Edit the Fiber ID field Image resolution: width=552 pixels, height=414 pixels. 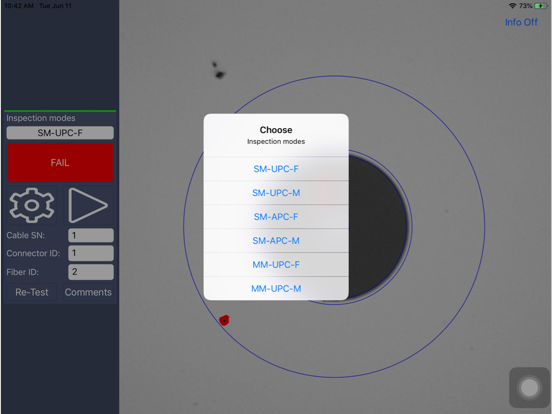point(91,272)
